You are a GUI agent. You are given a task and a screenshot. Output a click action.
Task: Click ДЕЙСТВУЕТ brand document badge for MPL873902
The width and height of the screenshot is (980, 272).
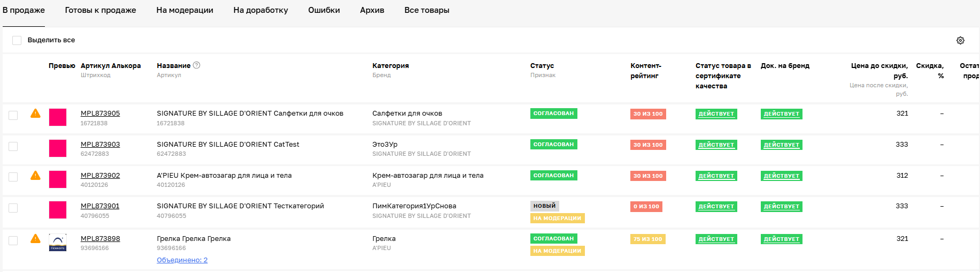click(x=782, y=176)
